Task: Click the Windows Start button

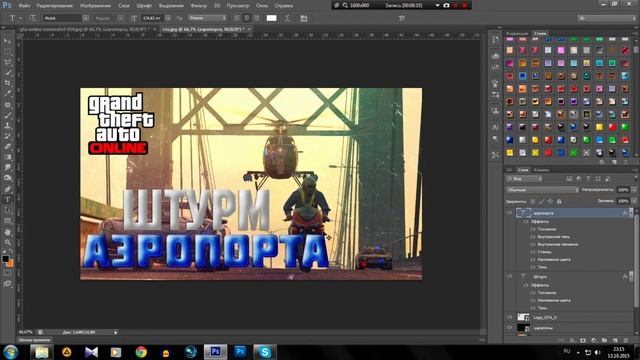Action: 10,352
